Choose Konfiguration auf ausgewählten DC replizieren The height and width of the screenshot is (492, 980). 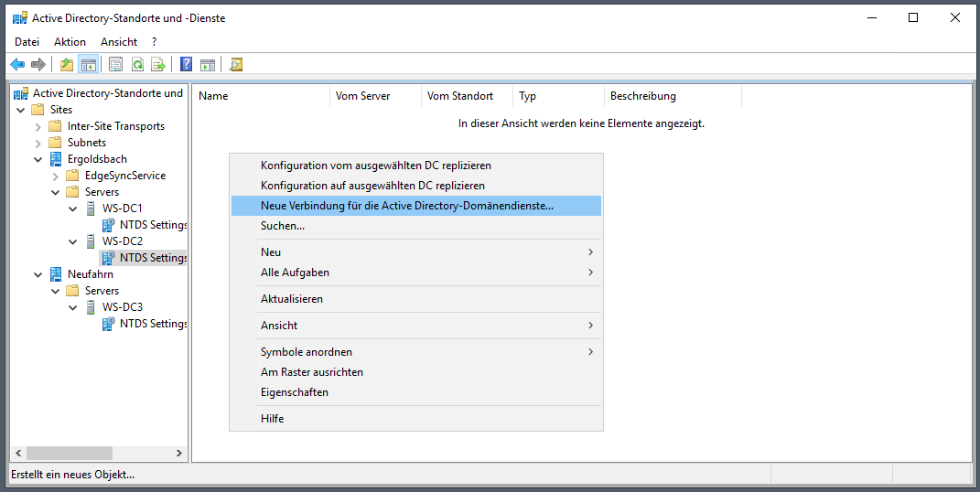pos(416,186)
